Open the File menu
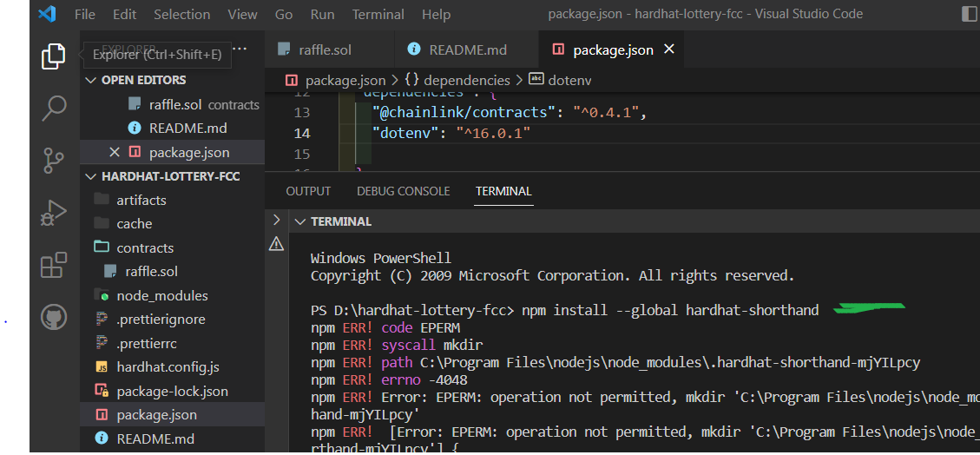This screenshot has height=455, width=980. pos(85,14)
